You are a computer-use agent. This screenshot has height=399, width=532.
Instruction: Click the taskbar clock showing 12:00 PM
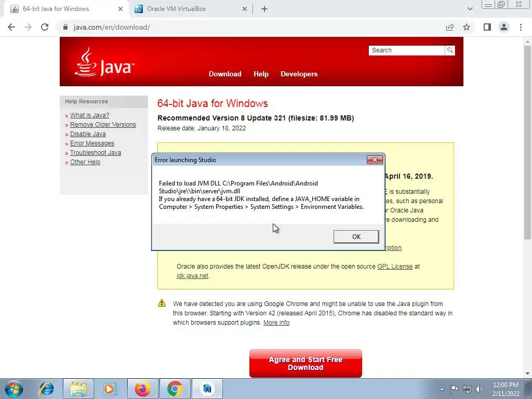point(506,389)
